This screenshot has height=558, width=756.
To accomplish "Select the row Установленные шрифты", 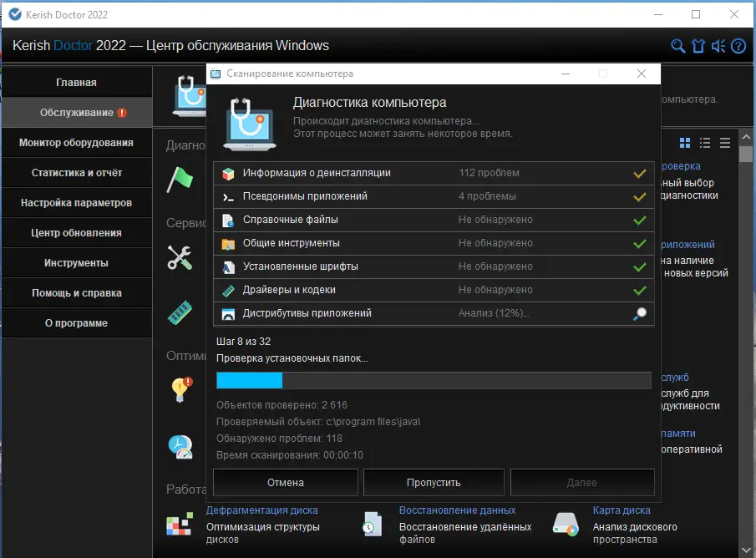I will [434, 266].
